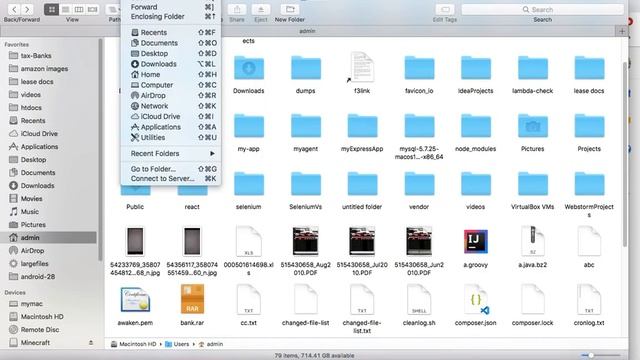Click Macintosh HD in the path bar
The width and height of the screenshot is (640, 360).
[134, 344]
